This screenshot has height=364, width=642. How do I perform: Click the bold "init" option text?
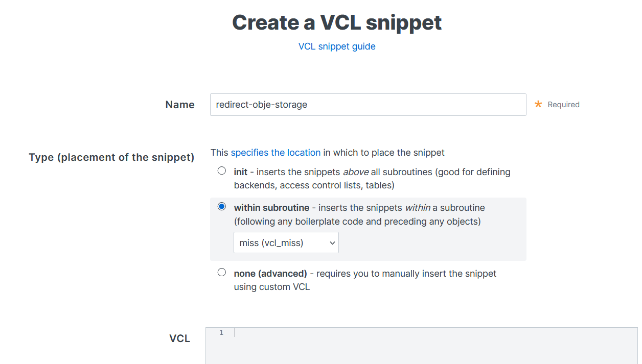[240, 172]
